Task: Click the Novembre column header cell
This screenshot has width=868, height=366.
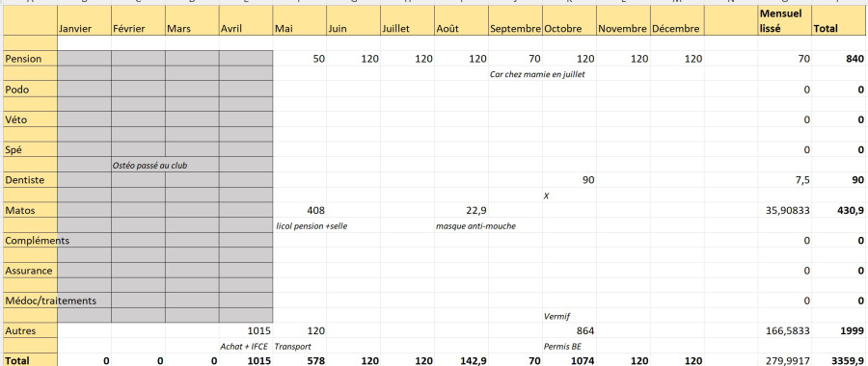Action: [x=623, y=21]
